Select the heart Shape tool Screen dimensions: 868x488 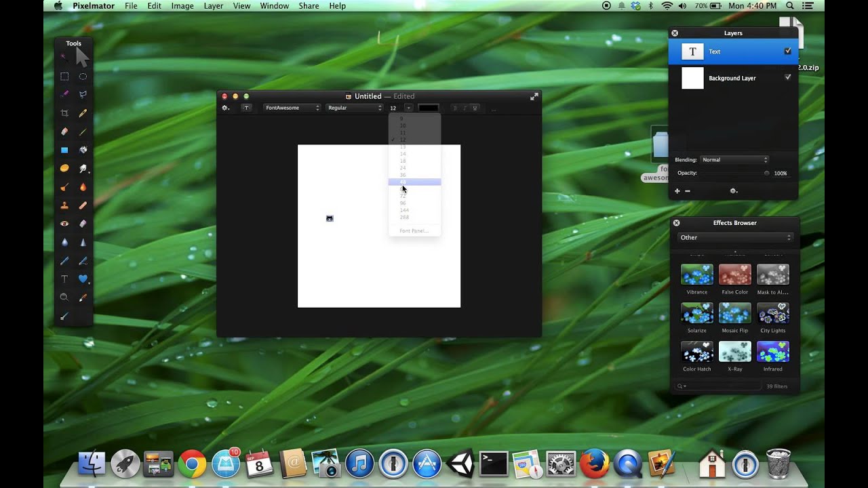coord(83,279)
